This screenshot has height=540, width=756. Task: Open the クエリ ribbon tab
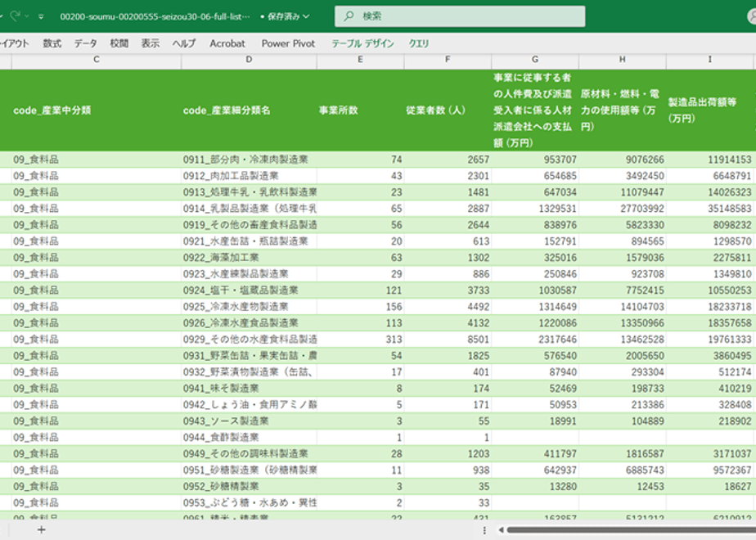419,43
